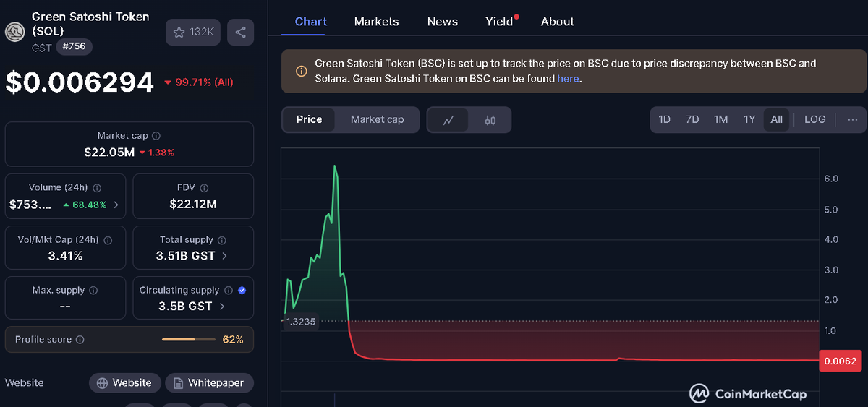Open the About tab
The height and width of the screenshot is (407, 868).
(558, 22)
